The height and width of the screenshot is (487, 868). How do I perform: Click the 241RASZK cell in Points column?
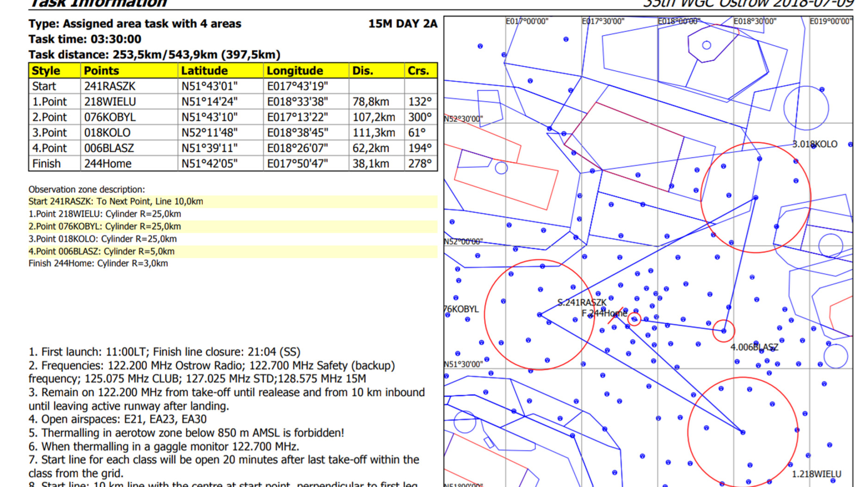tap(110, 87)
